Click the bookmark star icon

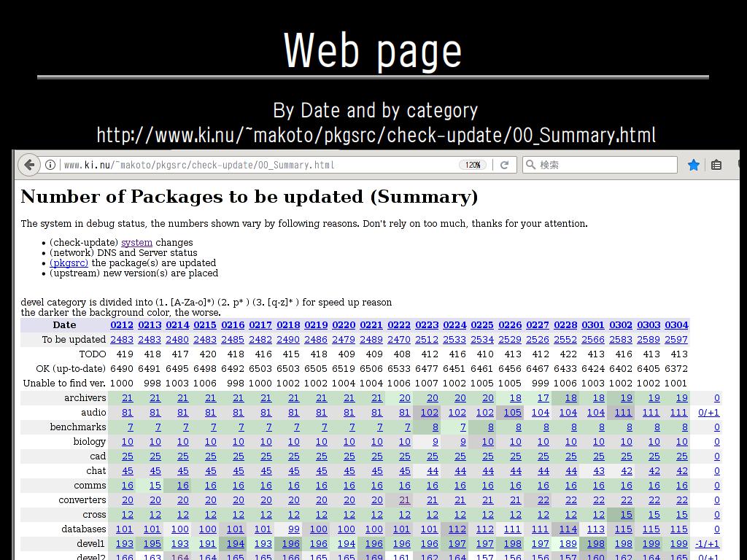pyautogui.click(x=694, y=165)
